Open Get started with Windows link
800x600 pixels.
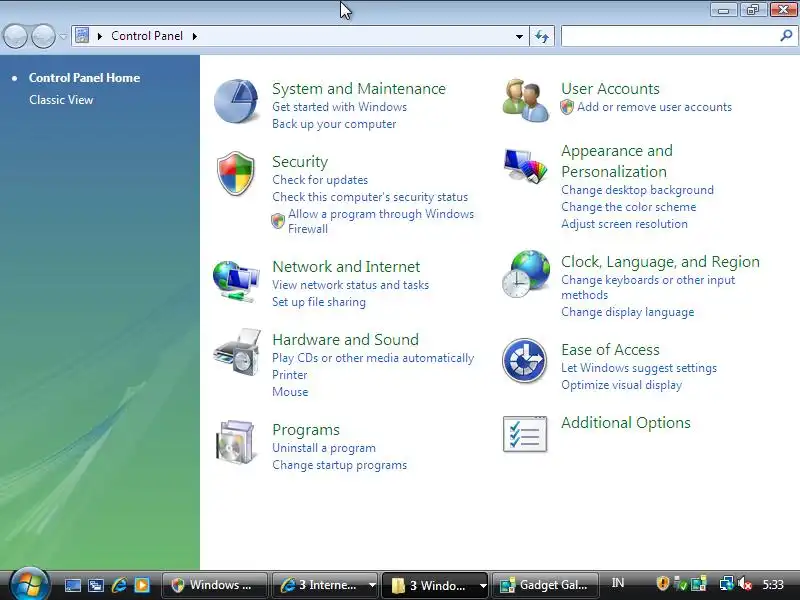[x=339, y=107]
